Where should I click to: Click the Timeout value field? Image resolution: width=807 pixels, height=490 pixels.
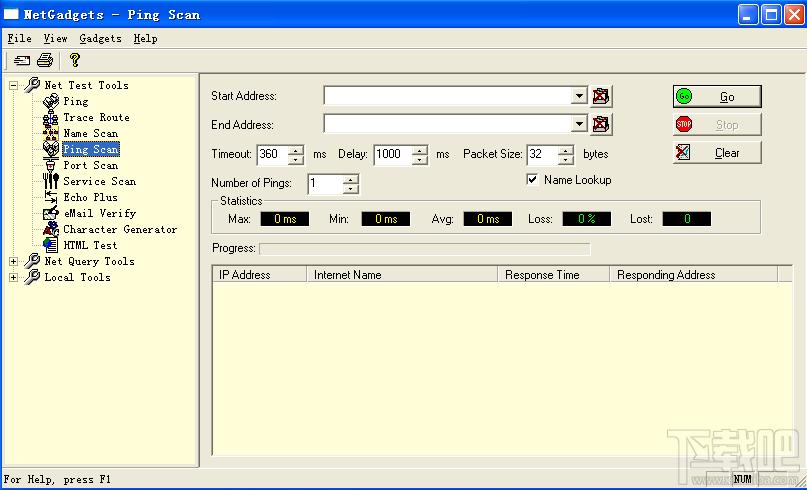click(272, 154)
